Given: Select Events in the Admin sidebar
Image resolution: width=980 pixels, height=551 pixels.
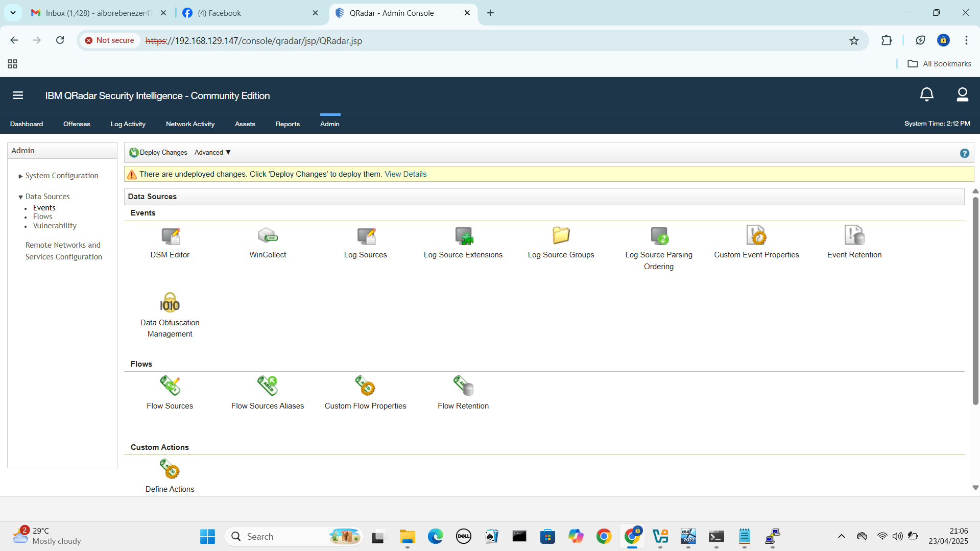Looking at the screenshot, I should 44,208.
